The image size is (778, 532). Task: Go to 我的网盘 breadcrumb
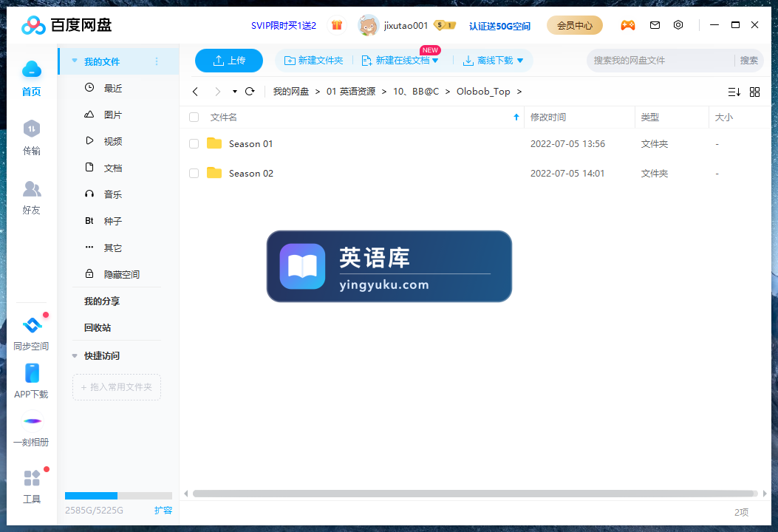point(291,92)
